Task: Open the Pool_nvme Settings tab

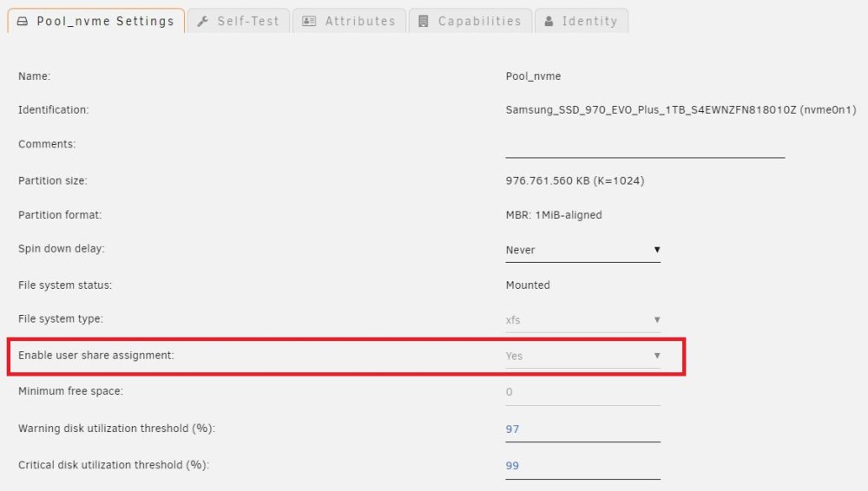Action: click(95, 21)
